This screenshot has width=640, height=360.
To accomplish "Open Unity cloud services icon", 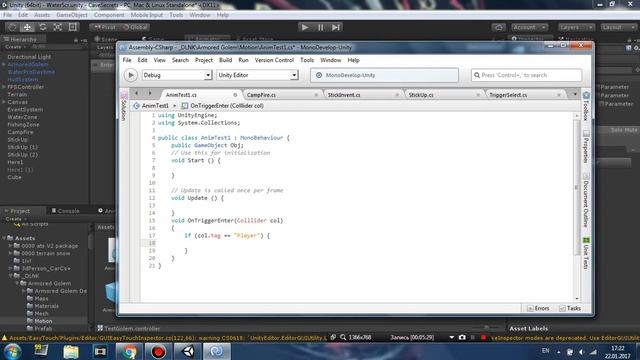I will click(x=498, y=27).
